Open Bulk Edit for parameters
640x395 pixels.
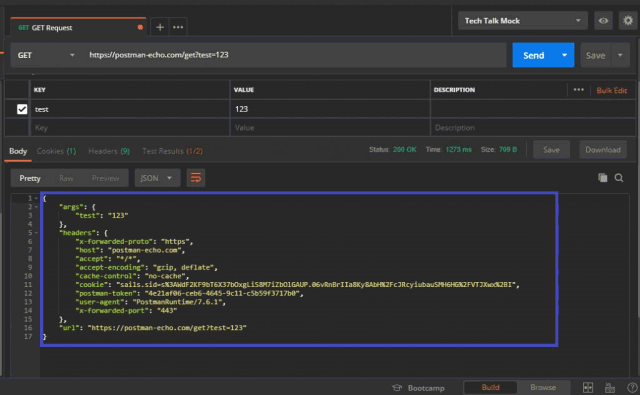(611, 91)
